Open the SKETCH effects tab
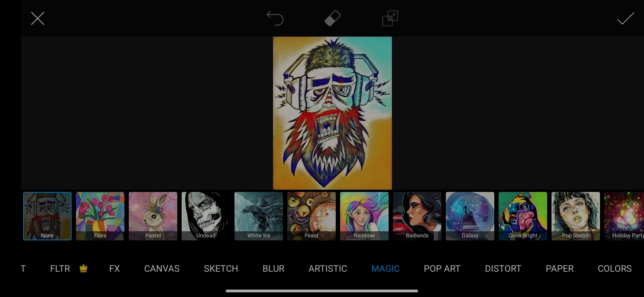 click(221, 268)
